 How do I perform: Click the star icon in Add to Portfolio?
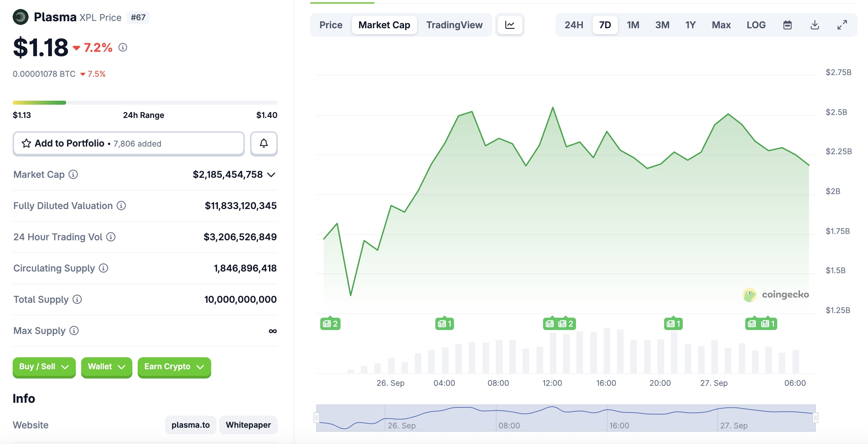click(x=26, y=143)
